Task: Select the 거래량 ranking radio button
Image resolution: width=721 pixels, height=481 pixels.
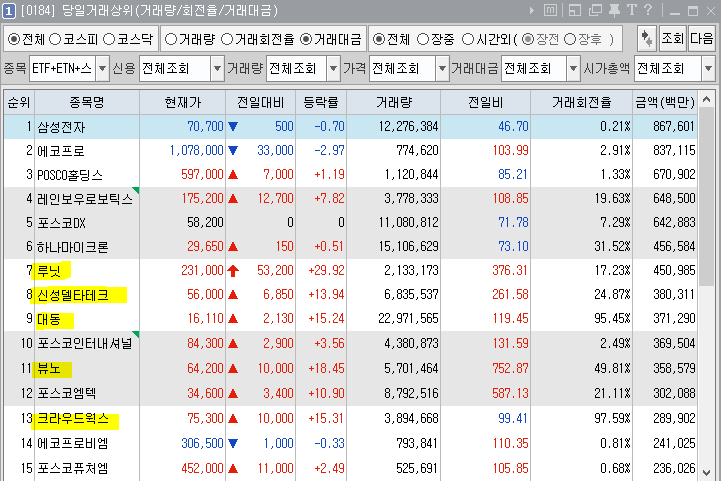Action: (171, 40)
